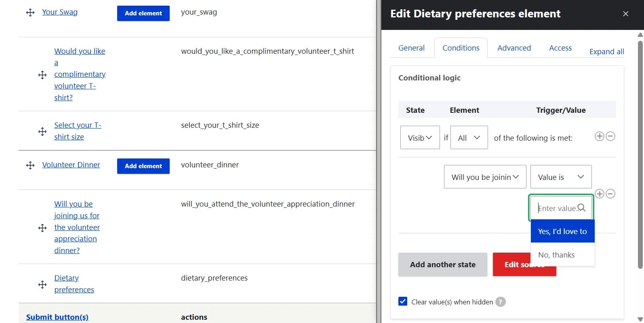Grab the drag handle for Dietary preferences row
Image resolution: width=644 pixels, height=323 pixels.
click(x=42, y=285)
